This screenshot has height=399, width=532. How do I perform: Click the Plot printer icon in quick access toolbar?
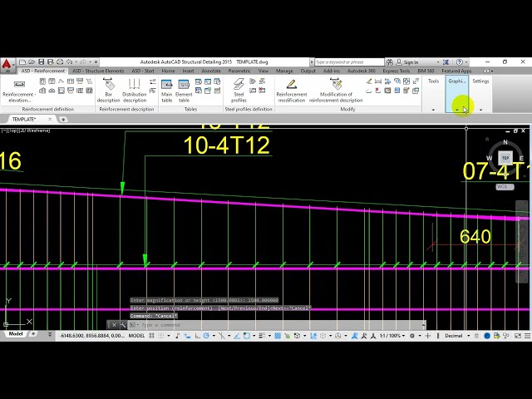point(60,62)
